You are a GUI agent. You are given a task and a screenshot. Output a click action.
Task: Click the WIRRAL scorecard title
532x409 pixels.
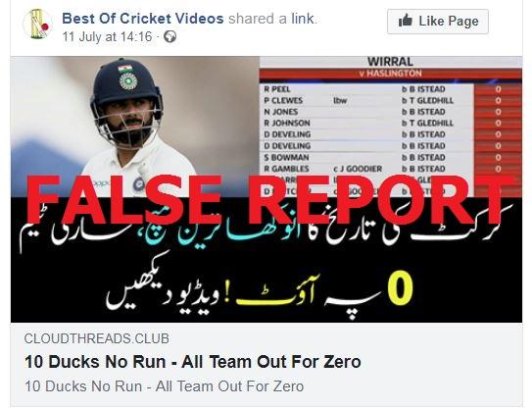[390, 62]
